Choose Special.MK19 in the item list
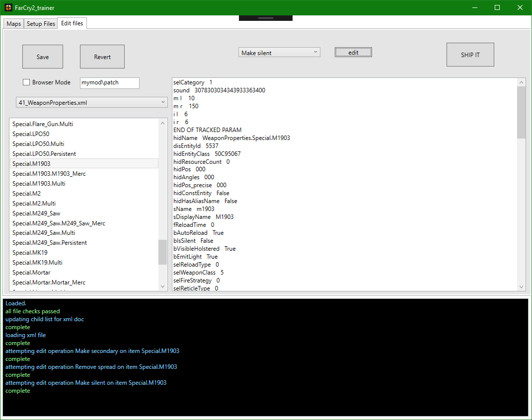This screenshot has height=420, width=532. tap(30, 253)
